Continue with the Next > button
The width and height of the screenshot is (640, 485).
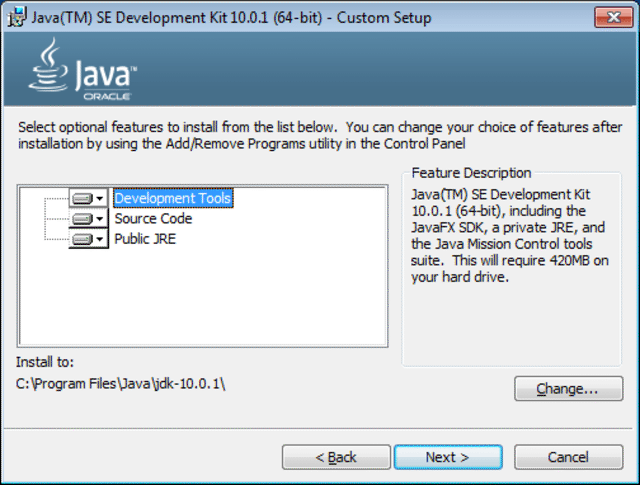click(448, 457)
